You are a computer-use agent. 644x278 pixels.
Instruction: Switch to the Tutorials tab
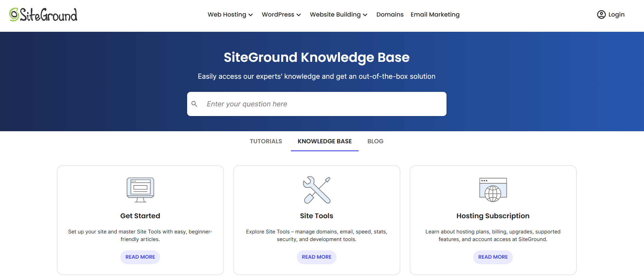click(x=266, y=141)
